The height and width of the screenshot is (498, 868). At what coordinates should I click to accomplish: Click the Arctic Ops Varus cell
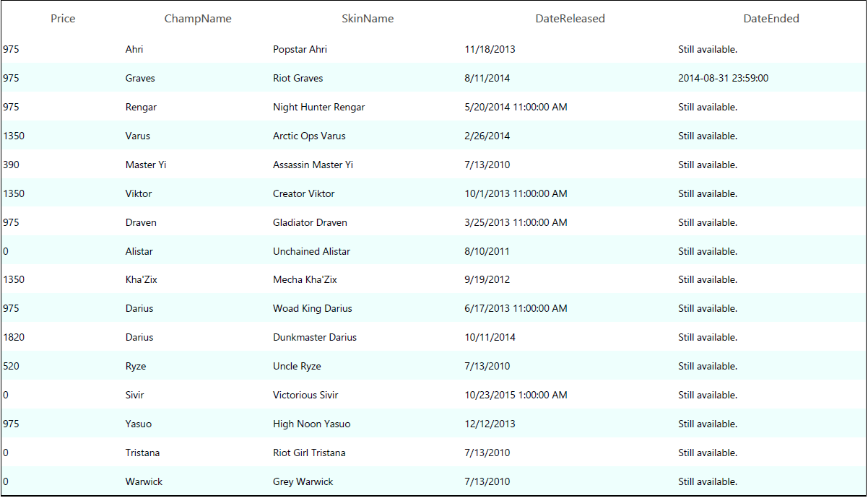tap(309, 136)
